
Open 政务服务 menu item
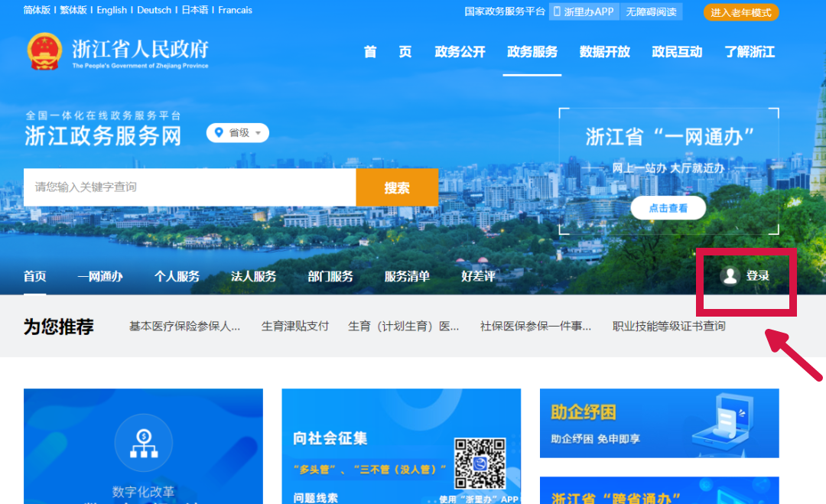click(x=532, y=51)
